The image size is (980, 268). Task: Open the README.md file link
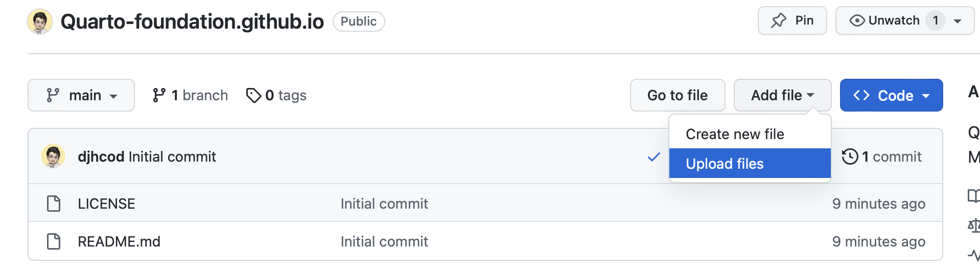click(119, 241)
